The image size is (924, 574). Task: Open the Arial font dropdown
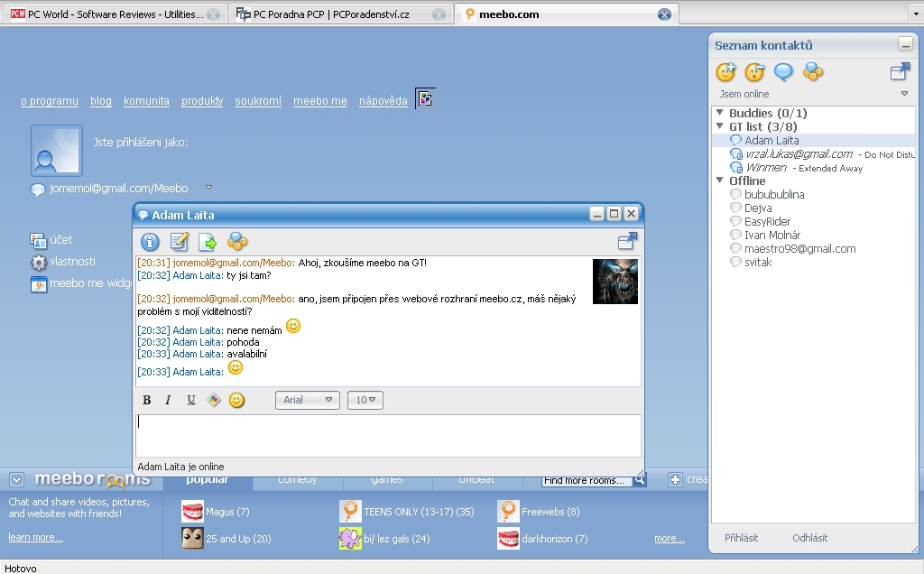coord(307,400)
